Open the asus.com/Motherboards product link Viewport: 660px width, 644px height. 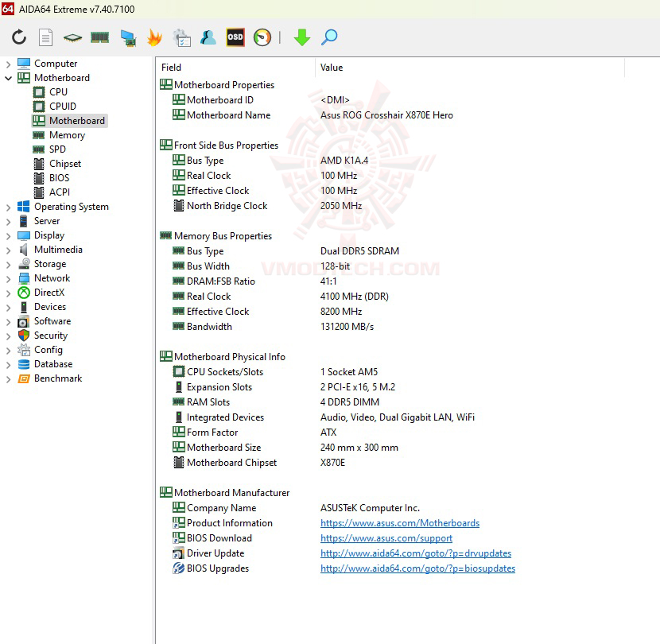click(400, 523)
